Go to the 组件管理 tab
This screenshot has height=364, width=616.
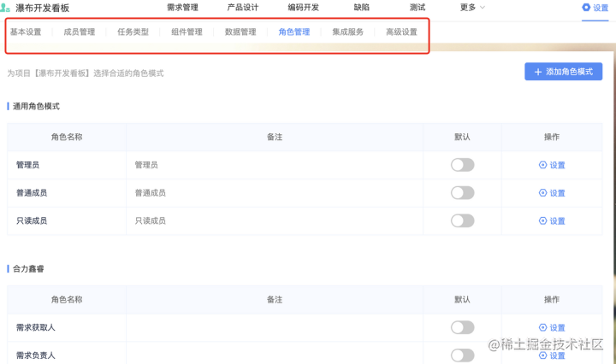click(187, 32)
